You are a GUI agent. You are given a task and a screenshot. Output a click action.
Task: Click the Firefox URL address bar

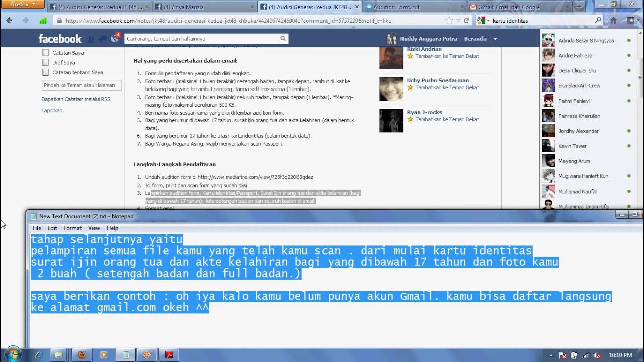coord(252,21)
